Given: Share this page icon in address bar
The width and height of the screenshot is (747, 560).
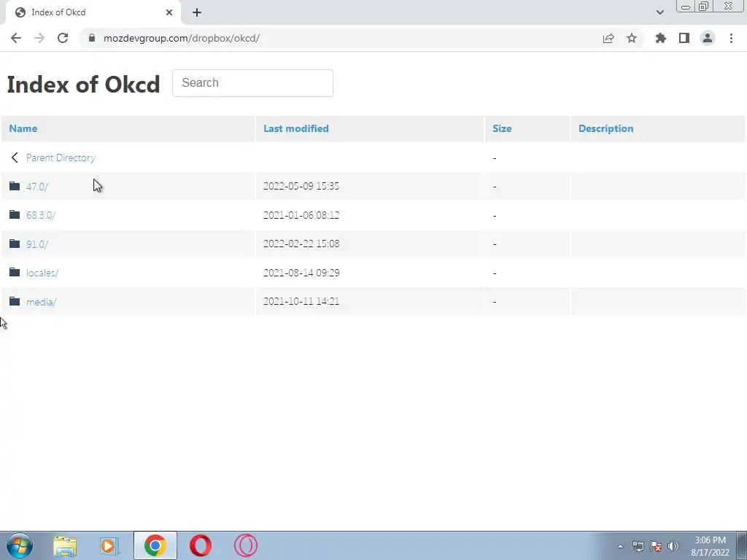Looking at the screenshot, I should click(x=608, y=38).
